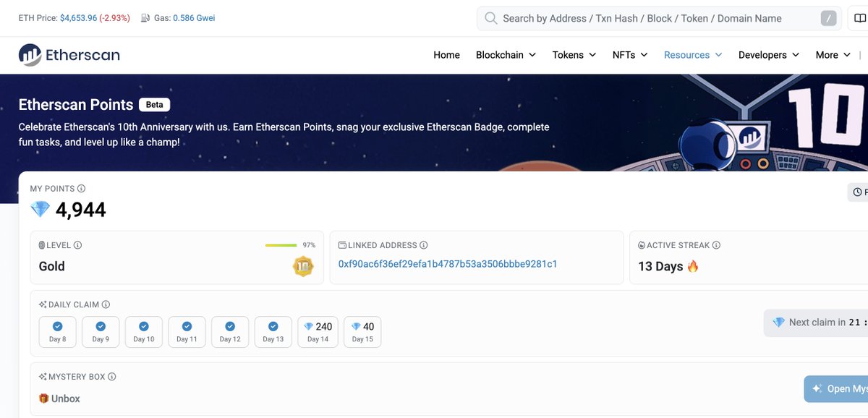Claim the Day 15 40 points reward
Screen dimensions: 868x418
(363, 332)
